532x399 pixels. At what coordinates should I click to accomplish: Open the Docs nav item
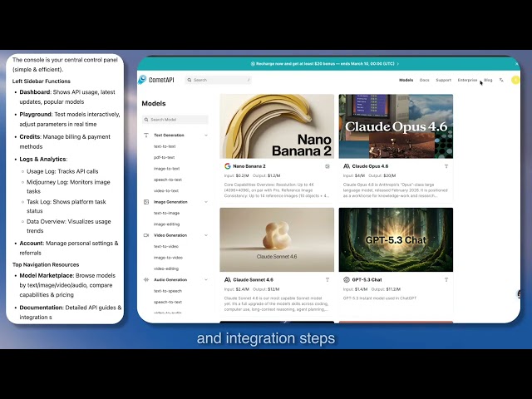(424, 80)
